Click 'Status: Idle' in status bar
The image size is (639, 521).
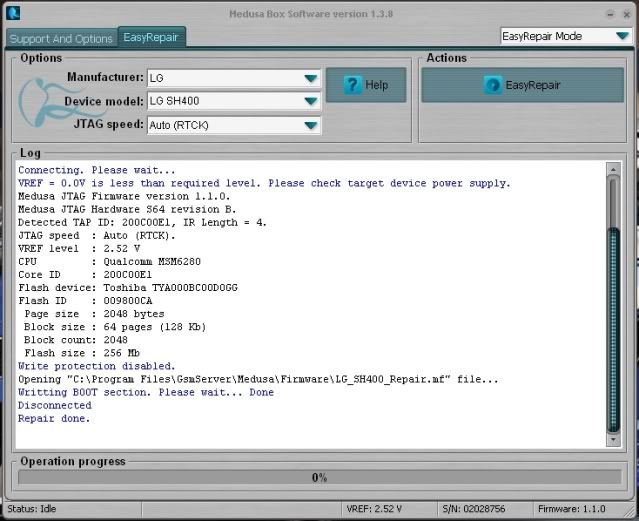(32, 509)
